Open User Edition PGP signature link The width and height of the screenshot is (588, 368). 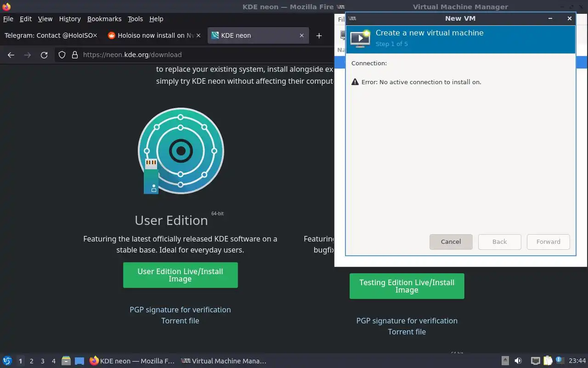(x=180, y=310)
